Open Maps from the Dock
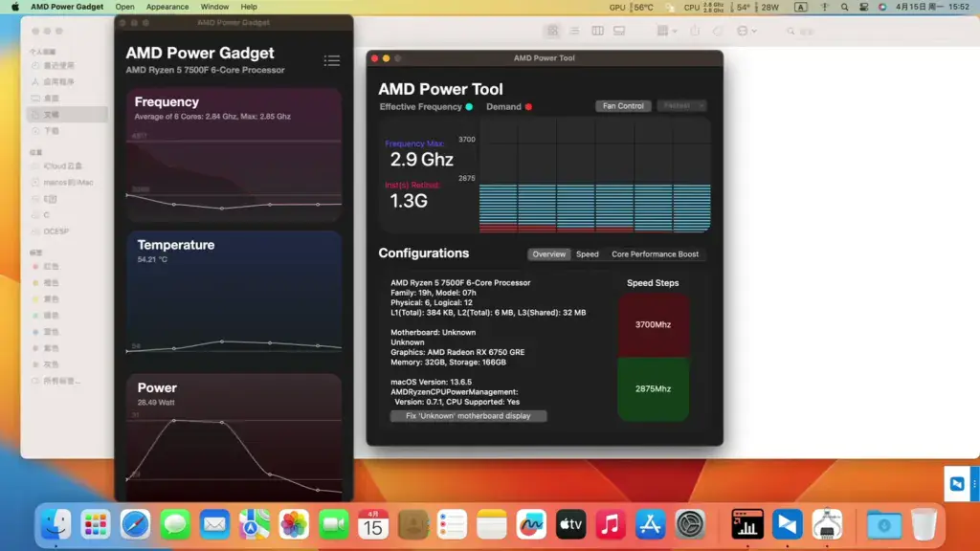This screenshot has width=980, height=551. [x=255, y=524]
